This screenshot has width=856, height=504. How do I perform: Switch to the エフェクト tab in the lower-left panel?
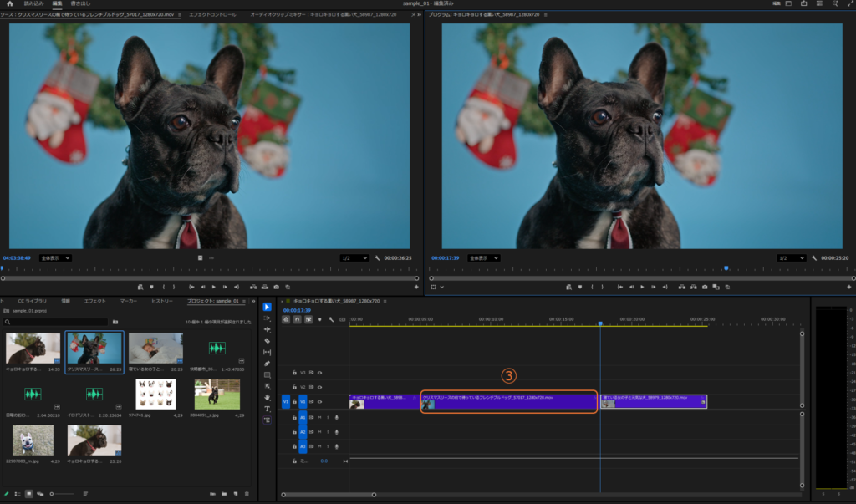point(94,300)
